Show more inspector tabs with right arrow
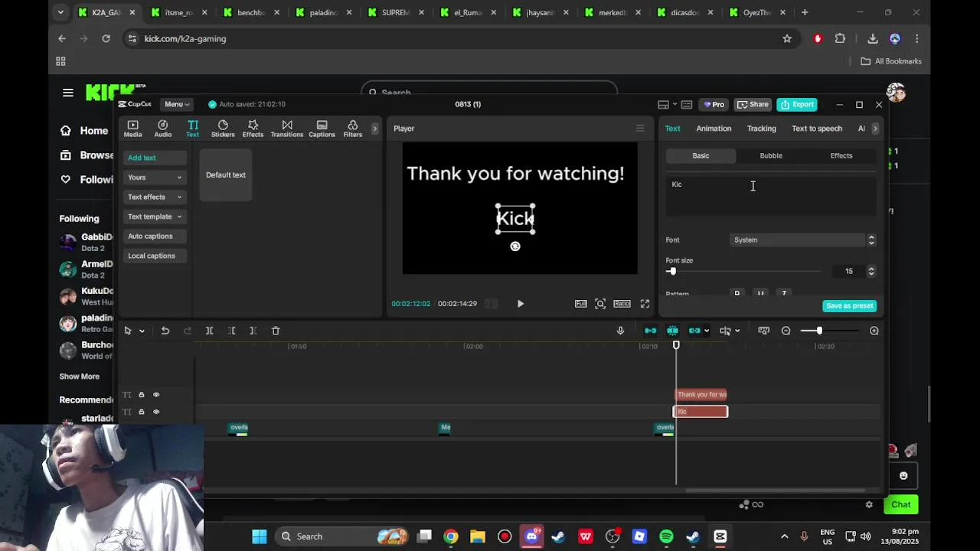Screen dimensions: 980x551 [x=875, y=129]
